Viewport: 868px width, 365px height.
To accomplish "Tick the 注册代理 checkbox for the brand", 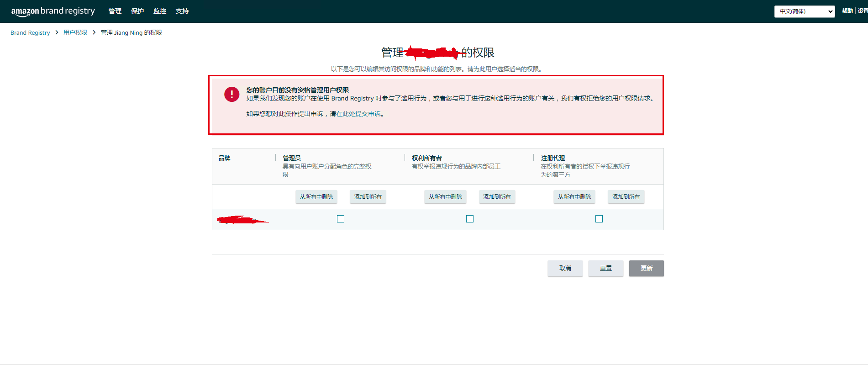I will pos(599,219).
